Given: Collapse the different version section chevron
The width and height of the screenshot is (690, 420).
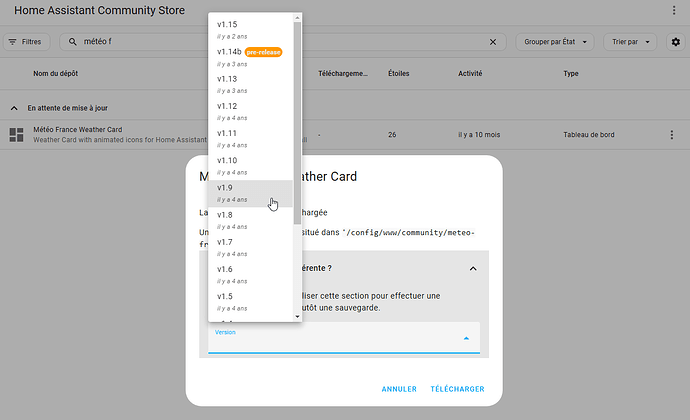Looking at the screenshot, I should 473,269.
